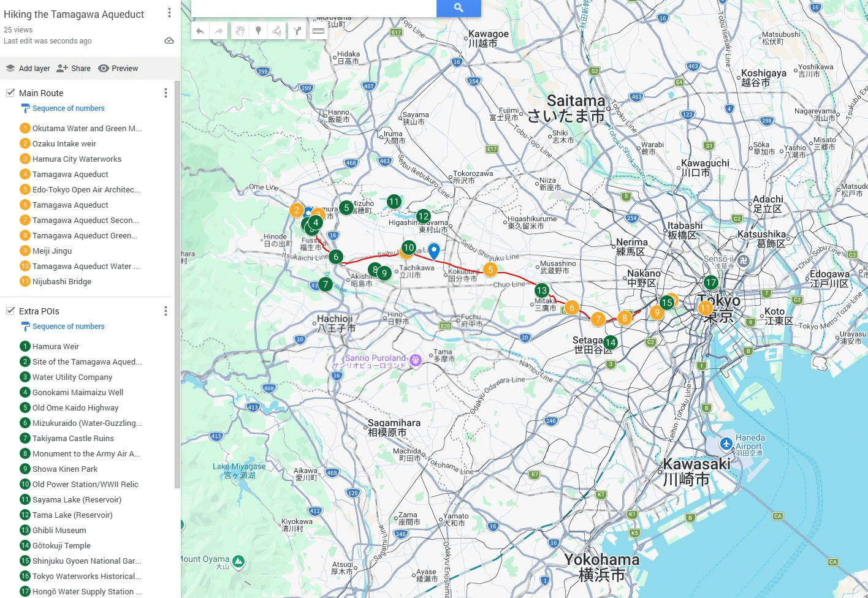
Task: Select 'Okutama Water and Green M...' list item
Action: click(86, 129)
